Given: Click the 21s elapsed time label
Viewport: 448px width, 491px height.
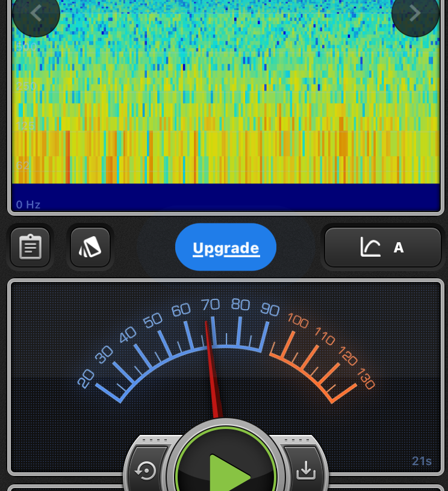Looking at the screenshot, I should (x=422, y=461).
